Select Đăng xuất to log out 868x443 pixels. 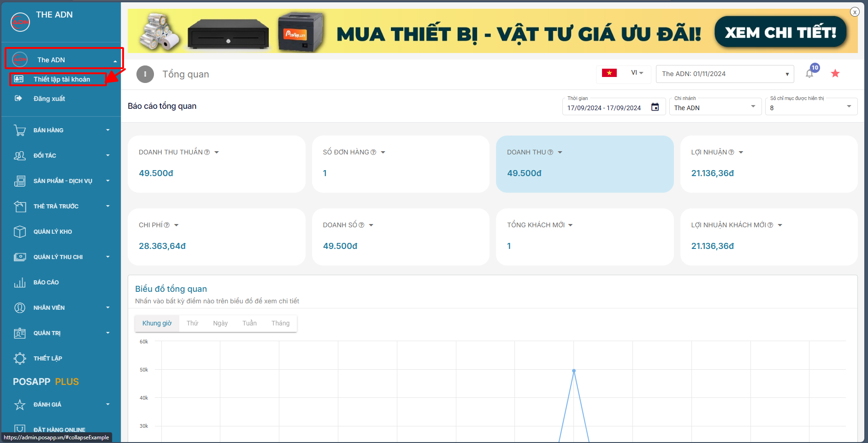(49, 99)
